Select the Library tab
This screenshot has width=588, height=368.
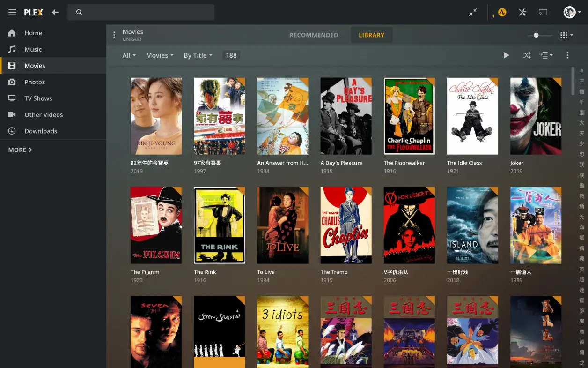point(371,35)
